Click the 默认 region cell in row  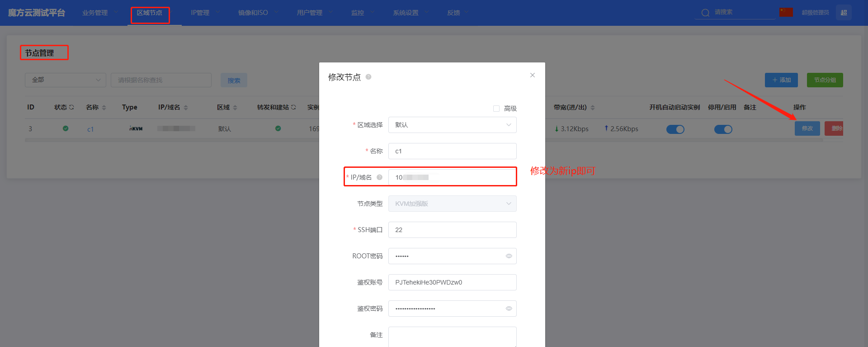225,129
